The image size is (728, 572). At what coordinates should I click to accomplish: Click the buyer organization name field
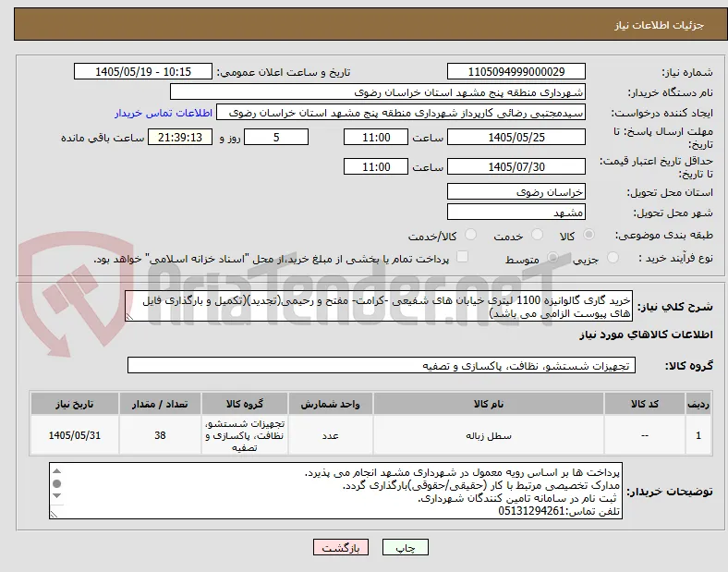pos(378,91)
